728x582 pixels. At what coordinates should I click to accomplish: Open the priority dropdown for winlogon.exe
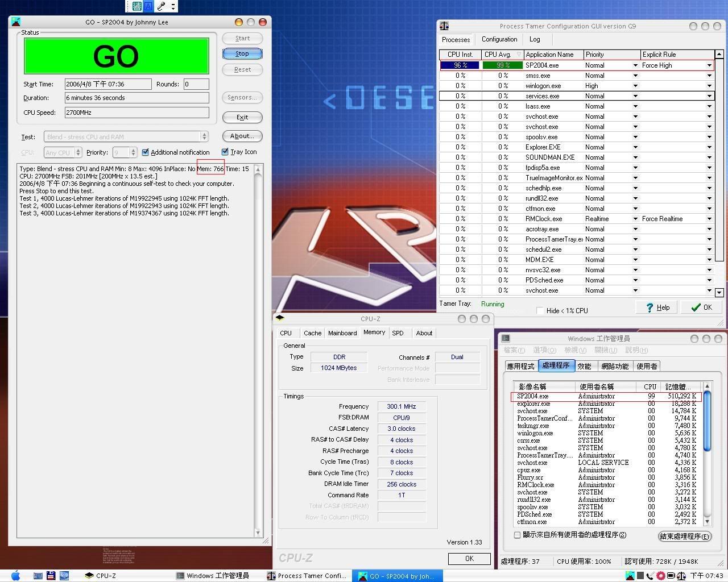coord(635,86)
